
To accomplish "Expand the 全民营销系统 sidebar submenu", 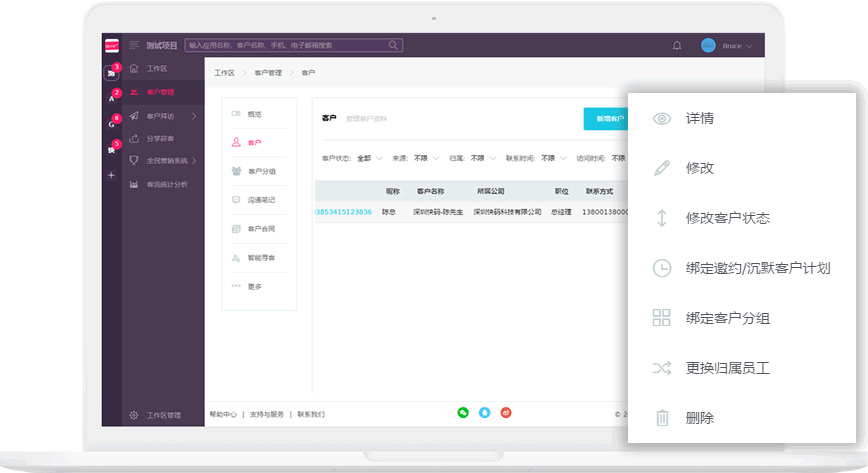I will (194, 160).
